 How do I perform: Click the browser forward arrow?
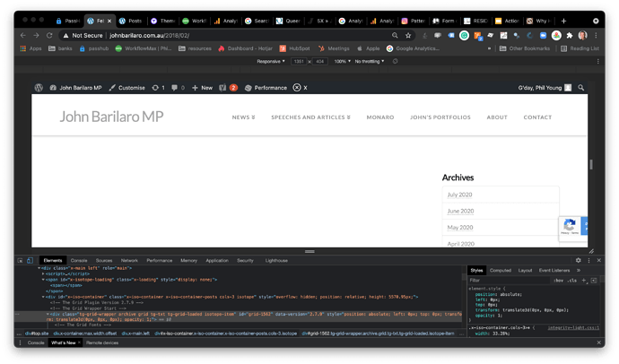[36, 36]
